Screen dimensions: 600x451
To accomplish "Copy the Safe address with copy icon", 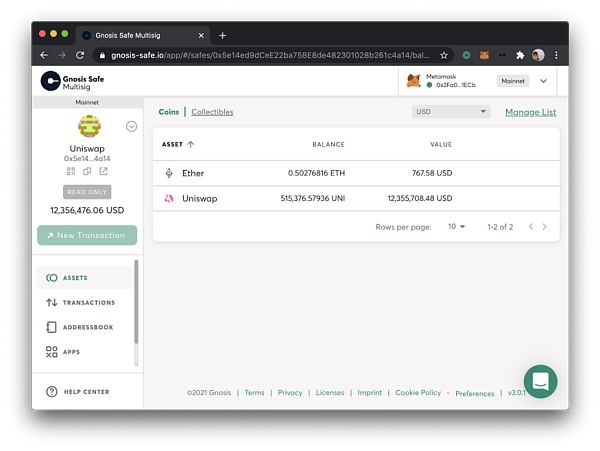I will coord(87,171).
